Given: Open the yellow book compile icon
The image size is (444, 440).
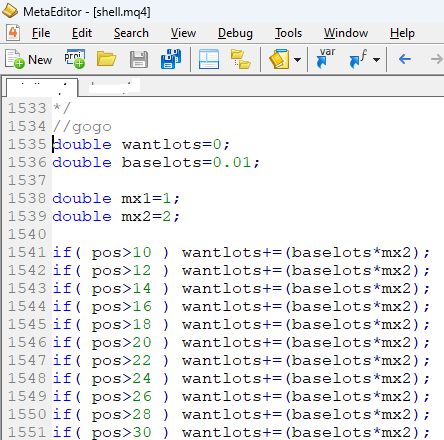Looking at the screenshot, I should [279, 59].
